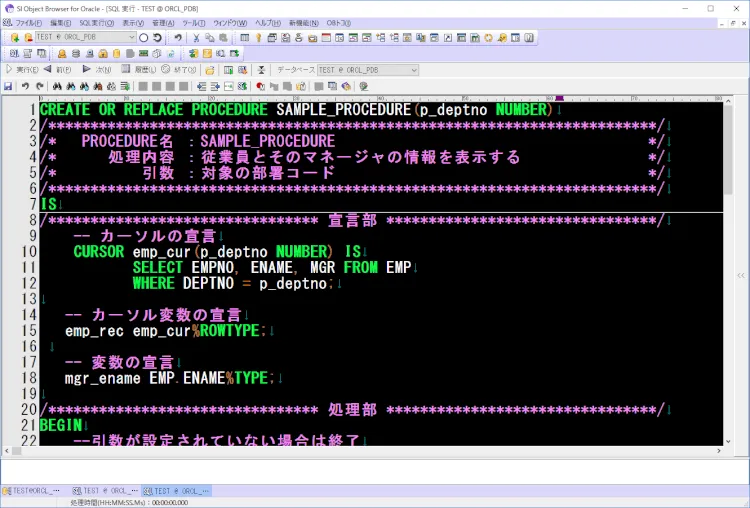750x508 pixels.
Task: Click the CURSOR keyword on line 10
Action: (x=99, y=252)
